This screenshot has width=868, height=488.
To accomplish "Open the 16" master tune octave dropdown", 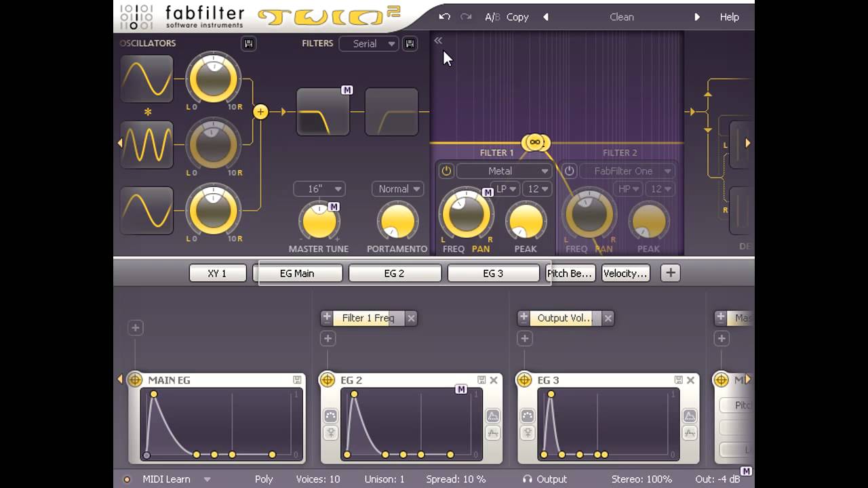I will tap(319, 189).
